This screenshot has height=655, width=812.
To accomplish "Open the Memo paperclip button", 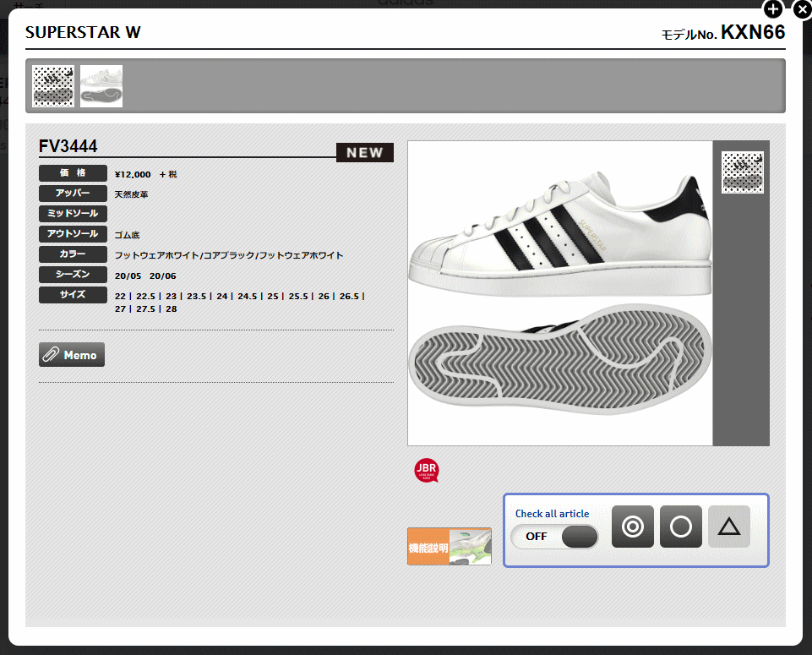I will (x=71, y=354).
